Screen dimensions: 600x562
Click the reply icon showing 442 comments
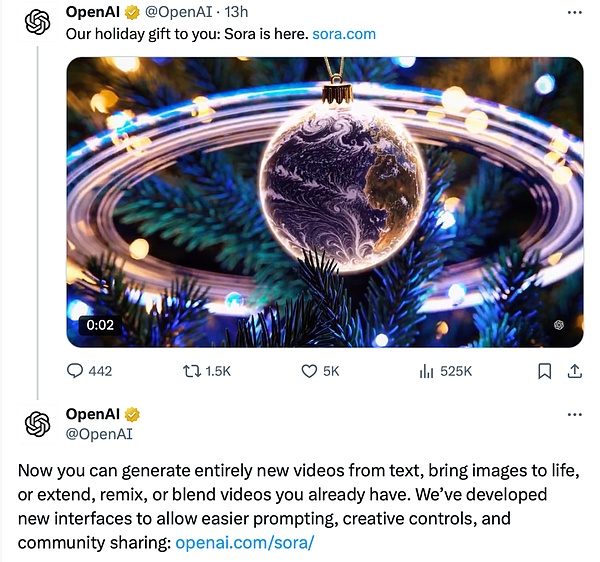click(x=76, y=371)
